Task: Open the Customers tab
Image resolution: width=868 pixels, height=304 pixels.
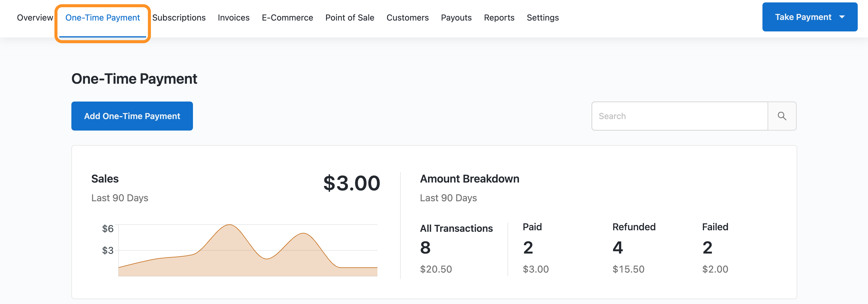Action: point(407,18)
